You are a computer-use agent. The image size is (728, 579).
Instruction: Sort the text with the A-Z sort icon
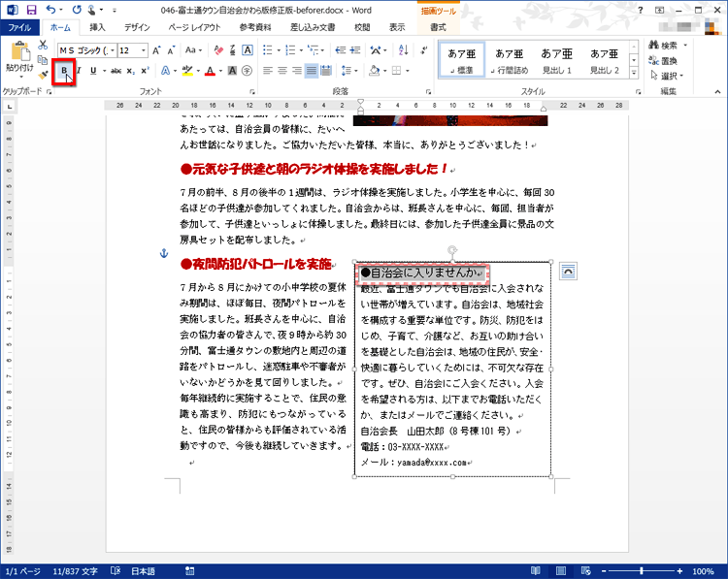pos(403,50)
